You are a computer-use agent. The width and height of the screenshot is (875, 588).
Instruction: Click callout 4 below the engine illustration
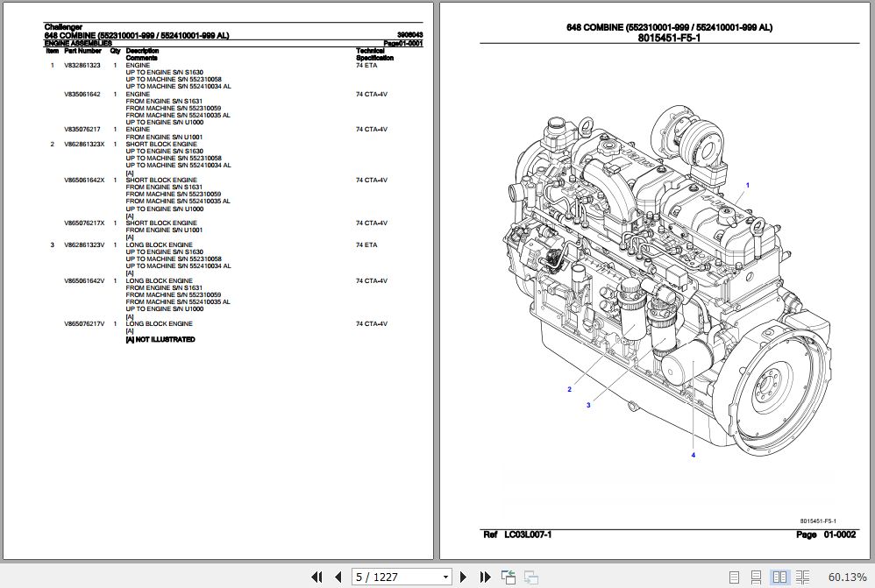[x=693, y=453]
